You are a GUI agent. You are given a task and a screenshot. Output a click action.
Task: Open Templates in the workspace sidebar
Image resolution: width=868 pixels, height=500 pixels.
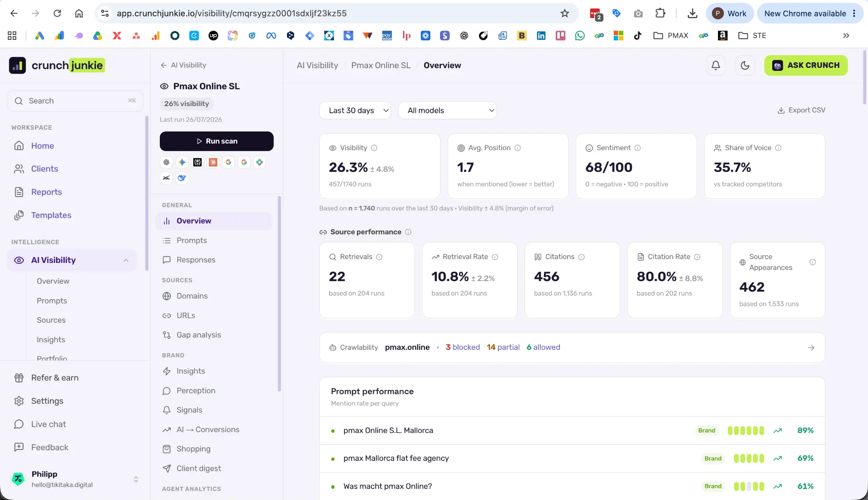tap(51, 215)
